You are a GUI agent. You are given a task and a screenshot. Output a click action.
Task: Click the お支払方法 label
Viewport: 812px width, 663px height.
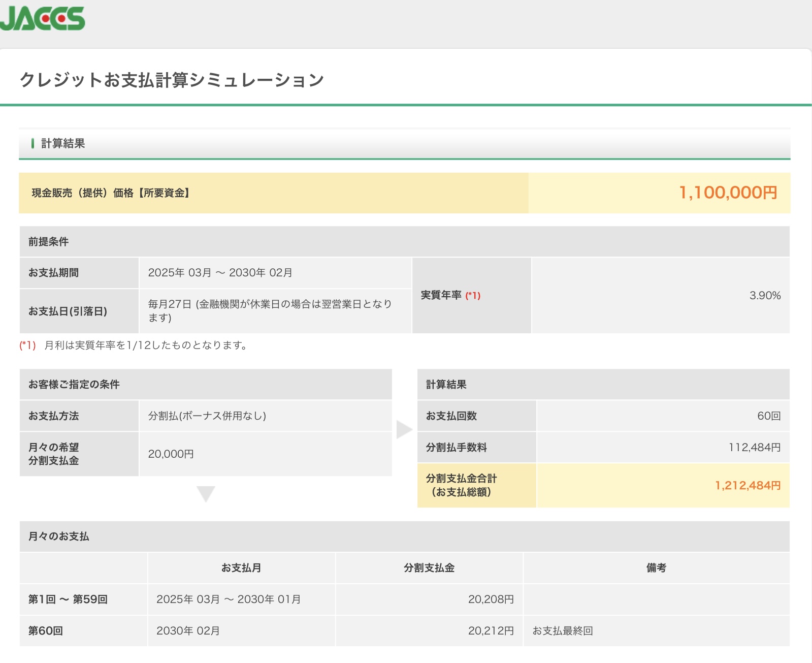[x=53, y=416]
